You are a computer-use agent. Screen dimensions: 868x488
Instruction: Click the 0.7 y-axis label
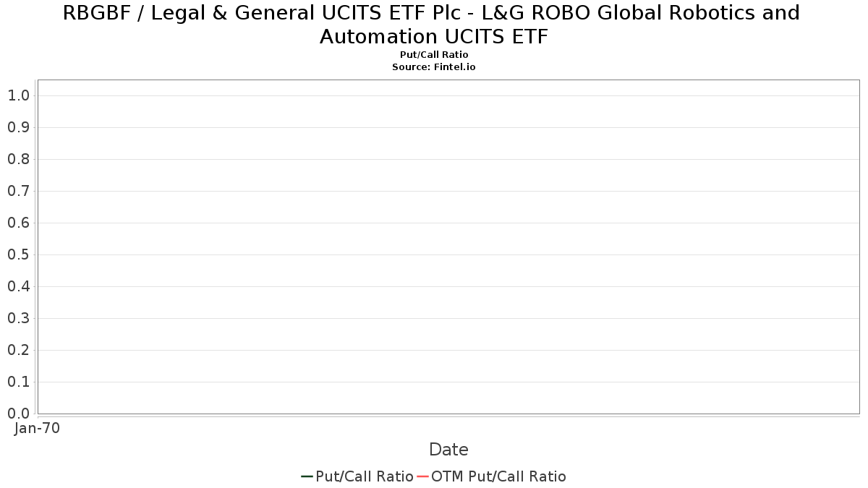tap(19, 191)
